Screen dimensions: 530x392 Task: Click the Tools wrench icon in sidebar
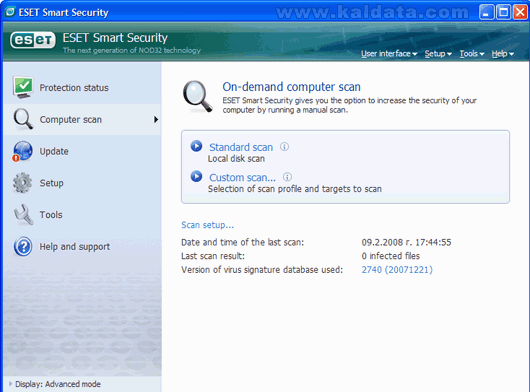tap(23, 214)
